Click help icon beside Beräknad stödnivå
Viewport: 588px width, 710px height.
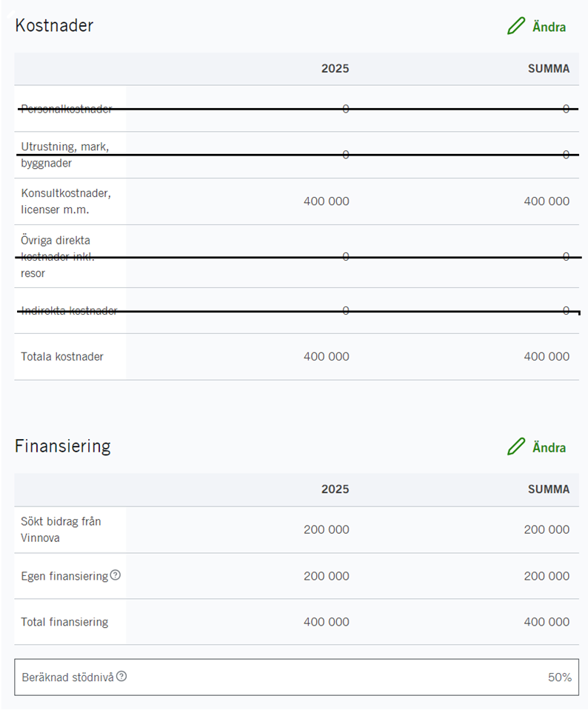tap(121, 676)
